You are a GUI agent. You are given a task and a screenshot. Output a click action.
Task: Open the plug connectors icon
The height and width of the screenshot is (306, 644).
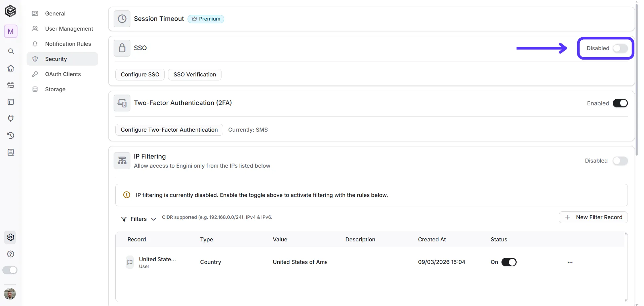pos(11,118)
